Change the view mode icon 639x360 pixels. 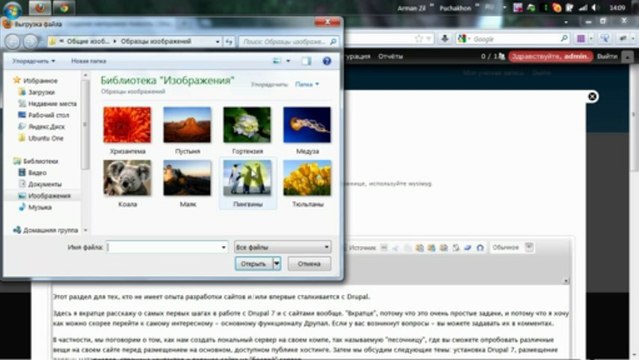[277, 61]
